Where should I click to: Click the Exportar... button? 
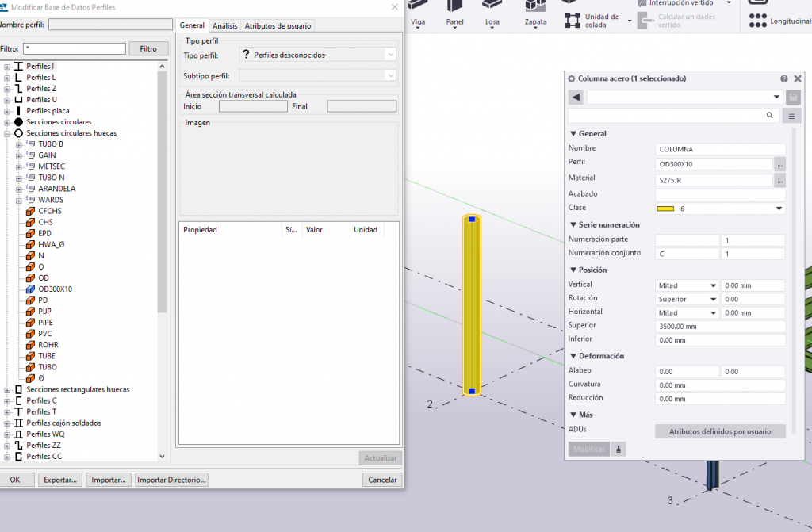coord(60,480)
